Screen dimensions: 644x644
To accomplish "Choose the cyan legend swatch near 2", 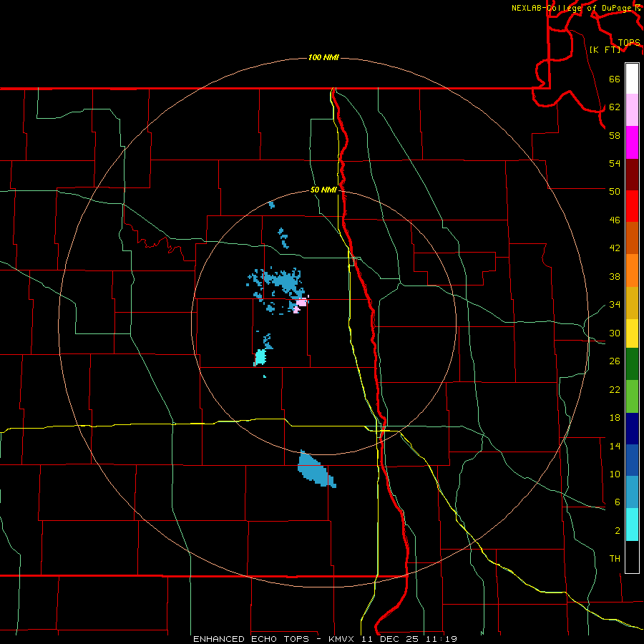I will [632, 525].
